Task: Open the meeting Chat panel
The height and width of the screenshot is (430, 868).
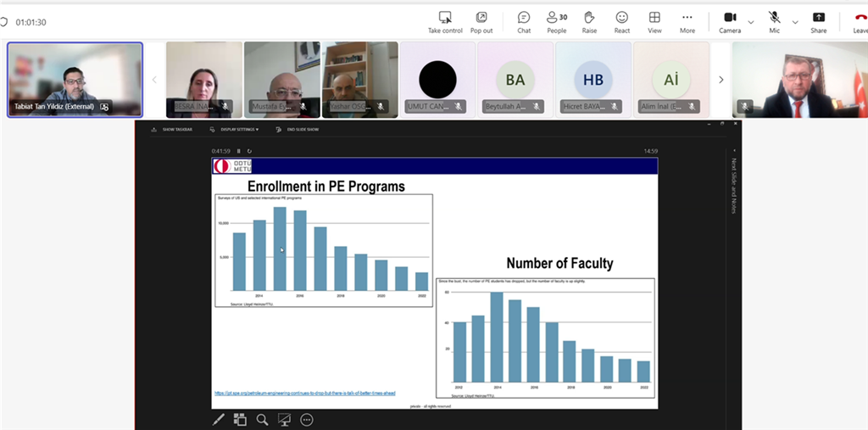Action: click(524, 22)
